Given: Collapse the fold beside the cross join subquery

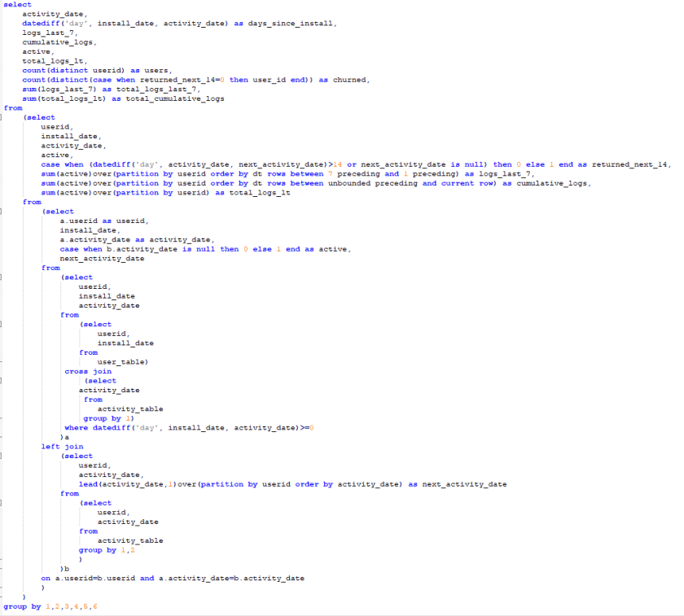Looking at the screenshot, I should click(2, 381).
